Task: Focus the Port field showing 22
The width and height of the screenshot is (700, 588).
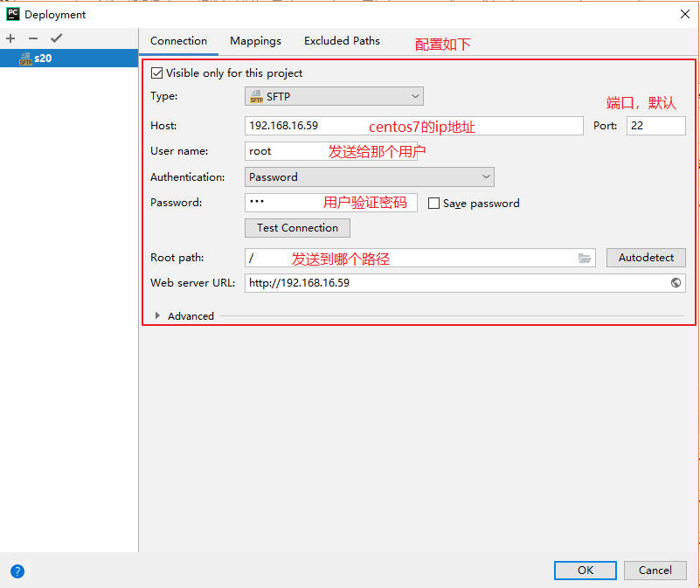Action: [x=655, y=126]
